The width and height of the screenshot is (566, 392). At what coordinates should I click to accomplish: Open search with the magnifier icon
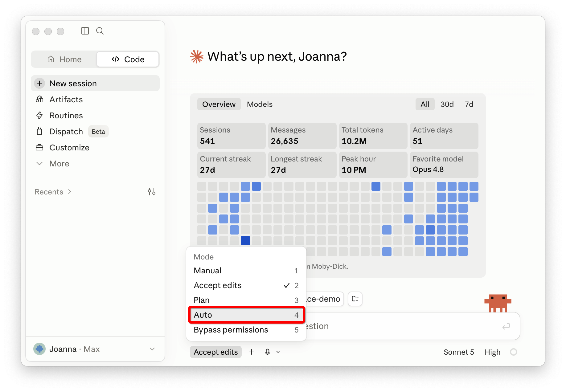point(100,31)
